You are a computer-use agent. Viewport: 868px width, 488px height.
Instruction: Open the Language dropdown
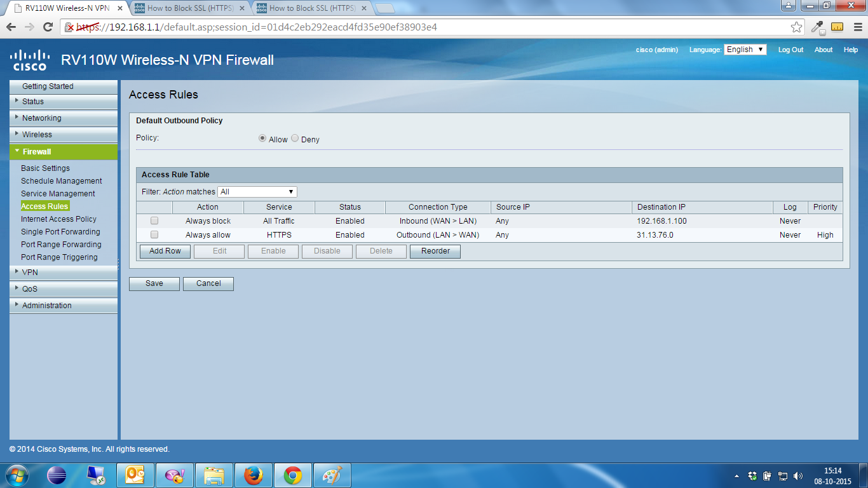click(745, 50)
